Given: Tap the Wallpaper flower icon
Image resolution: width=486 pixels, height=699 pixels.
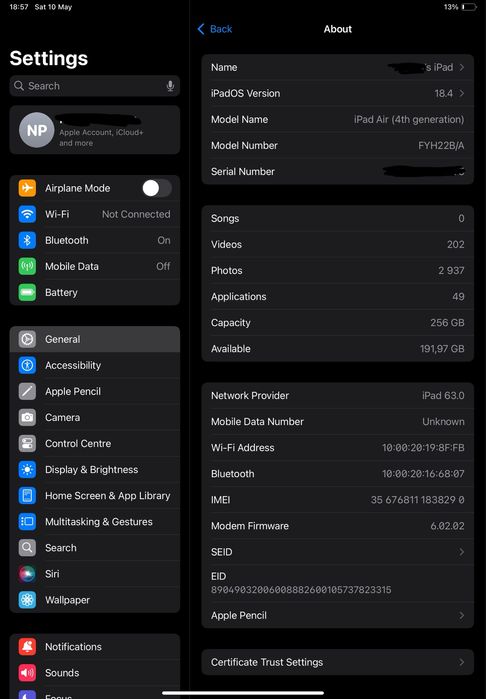Looking at the screenshot, I should click(x=27, y=600).
